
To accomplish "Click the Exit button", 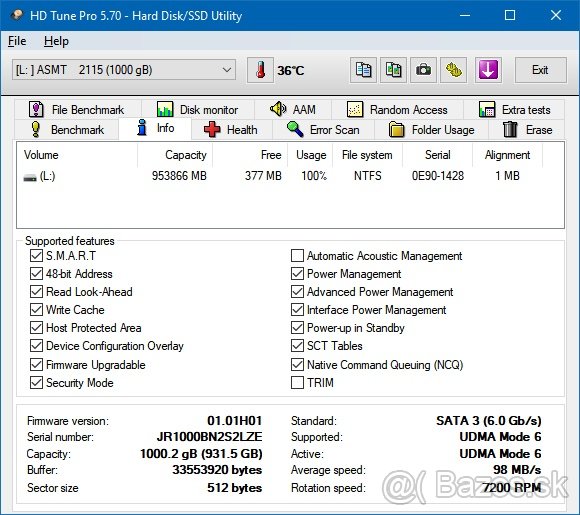I will pyautogui.click(x=540, y=70).
